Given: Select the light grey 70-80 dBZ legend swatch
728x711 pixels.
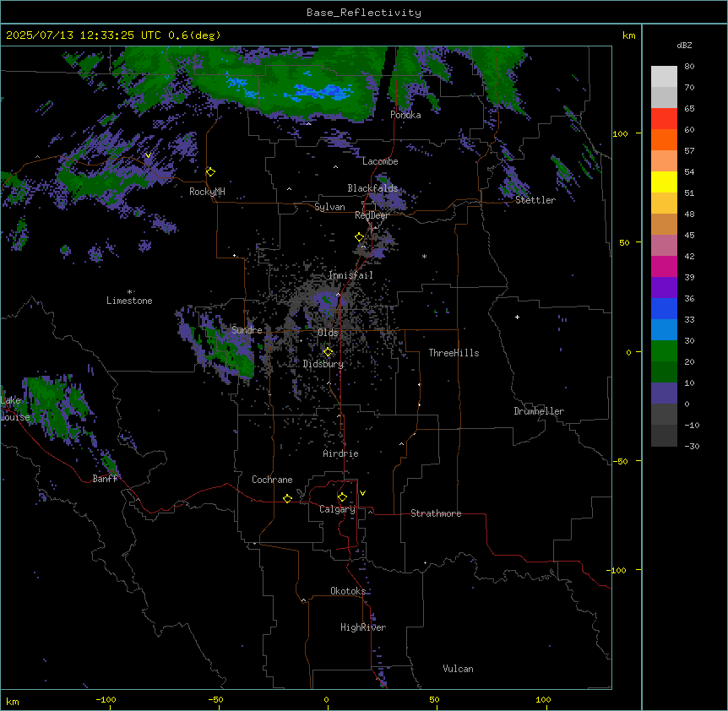Looking at the screenshot, I should 664,77.
